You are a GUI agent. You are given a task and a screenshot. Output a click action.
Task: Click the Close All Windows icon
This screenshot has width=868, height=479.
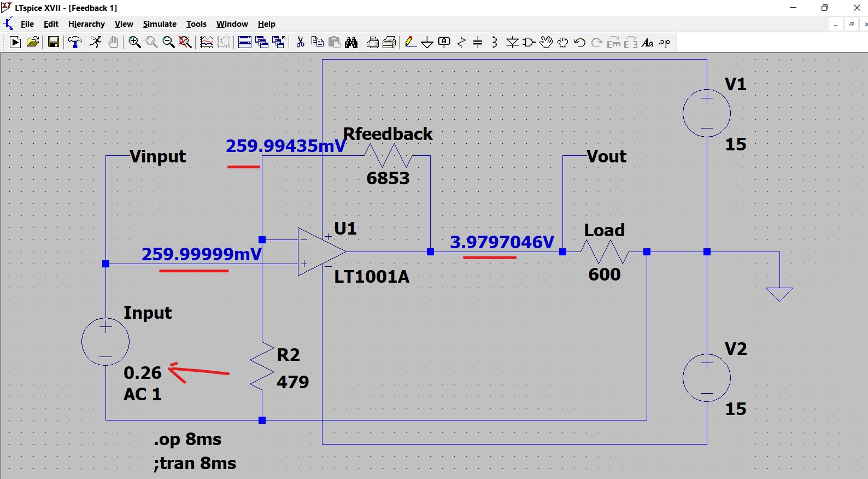tap(279, 43)
